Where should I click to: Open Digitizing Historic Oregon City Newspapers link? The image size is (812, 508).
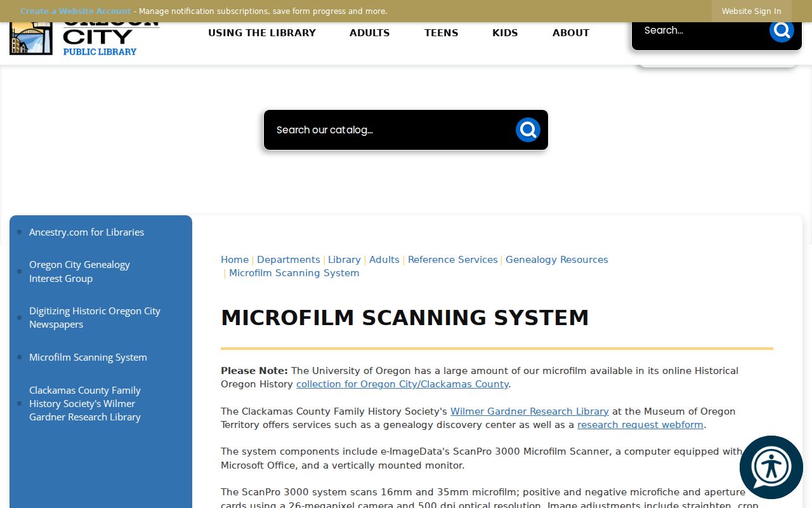95,317
